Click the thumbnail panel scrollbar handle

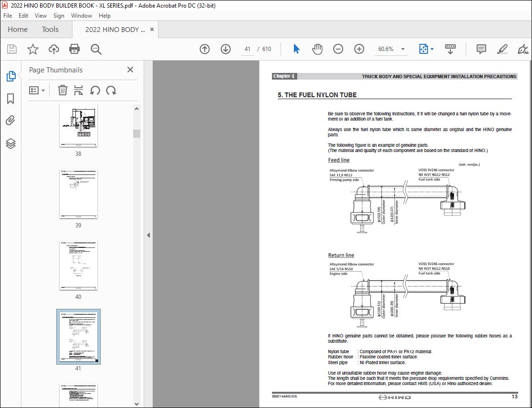click(x=136, y=133)
